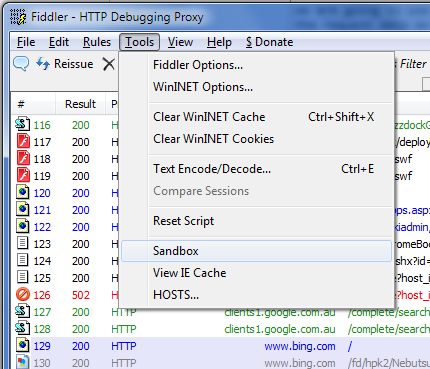Open the File menu
430x369 pixels.
point(26,42)
